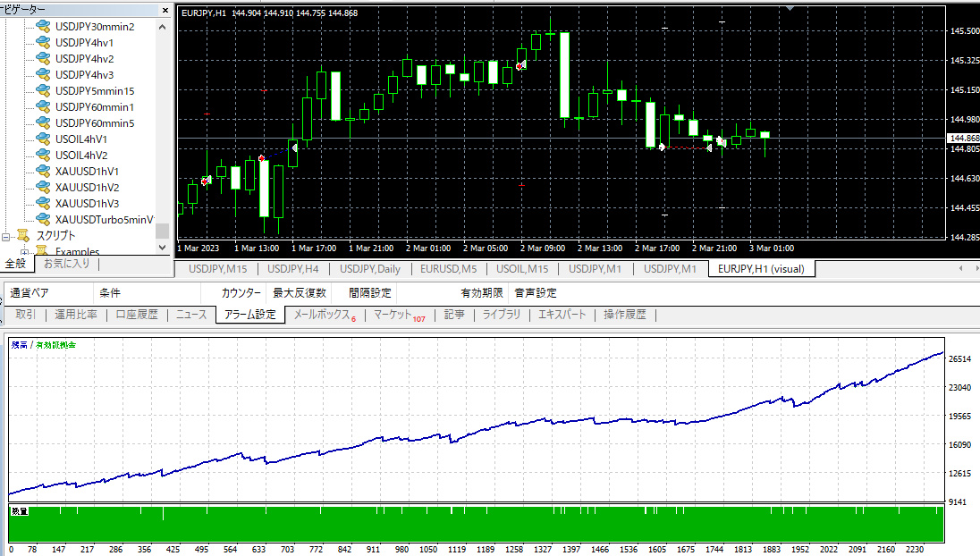Click the chart shift triangle marker
This screenshot has width=980, height=556.
[x=790, y=8]
